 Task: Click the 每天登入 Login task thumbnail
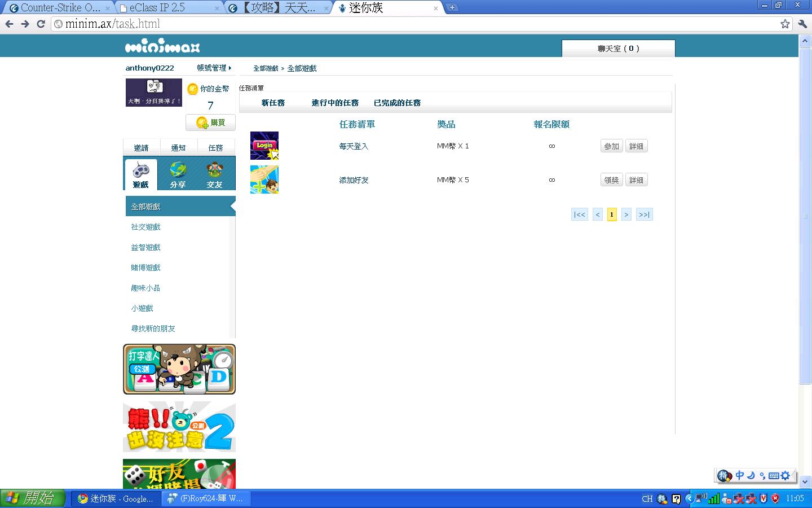tap(264, 146)
